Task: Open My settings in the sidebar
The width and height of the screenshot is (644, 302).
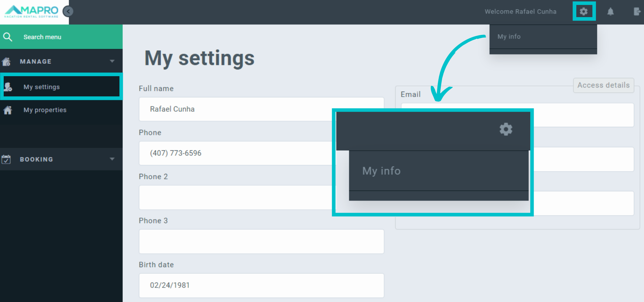Action: point(42,87)
